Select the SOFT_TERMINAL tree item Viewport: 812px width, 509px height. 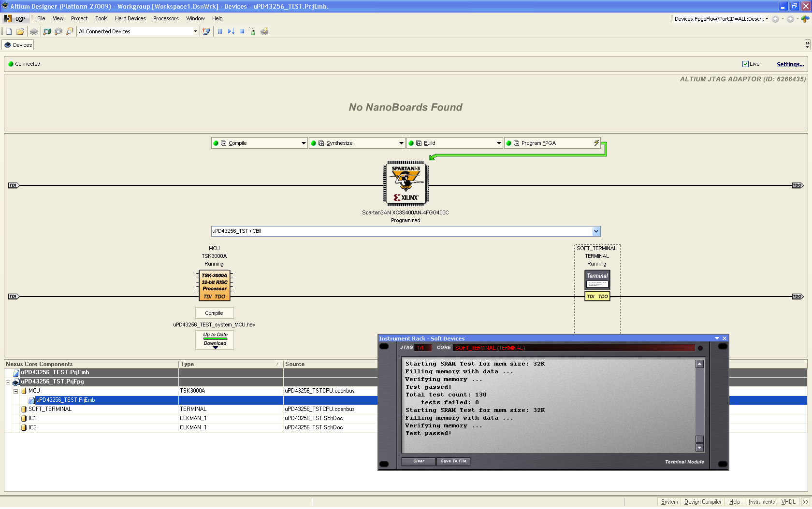point(50,410)
